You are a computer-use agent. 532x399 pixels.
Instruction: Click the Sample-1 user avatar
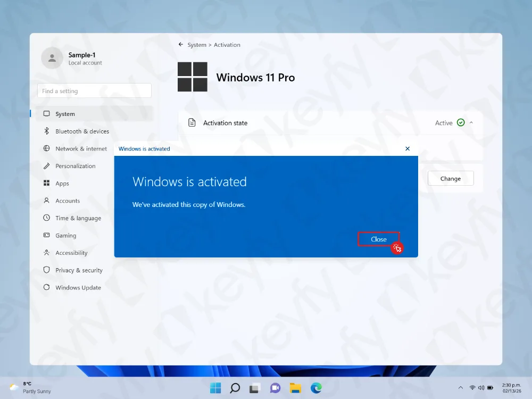(52, 58)
